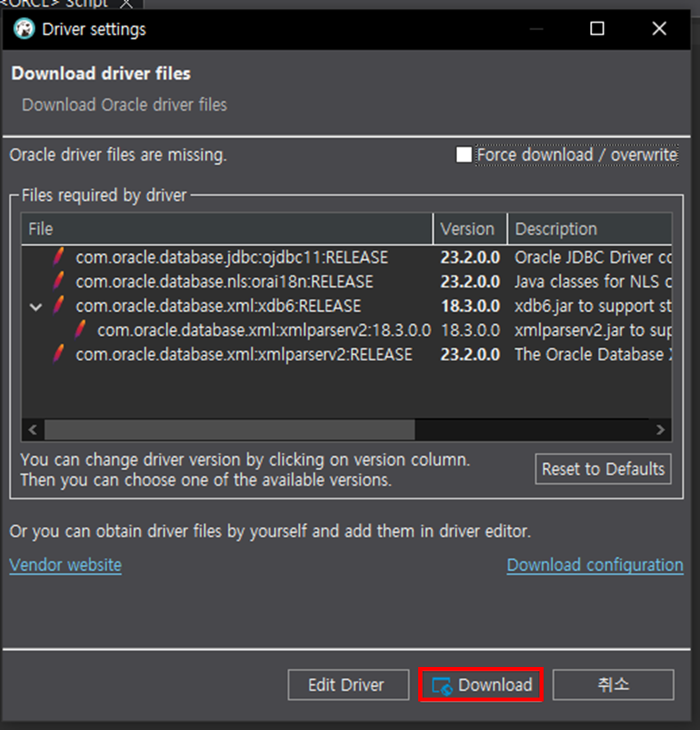Image resolution: width=700 pixels, height=730 pixels.
Task: Click the Edit Driver button
Action: coord(348,685)
